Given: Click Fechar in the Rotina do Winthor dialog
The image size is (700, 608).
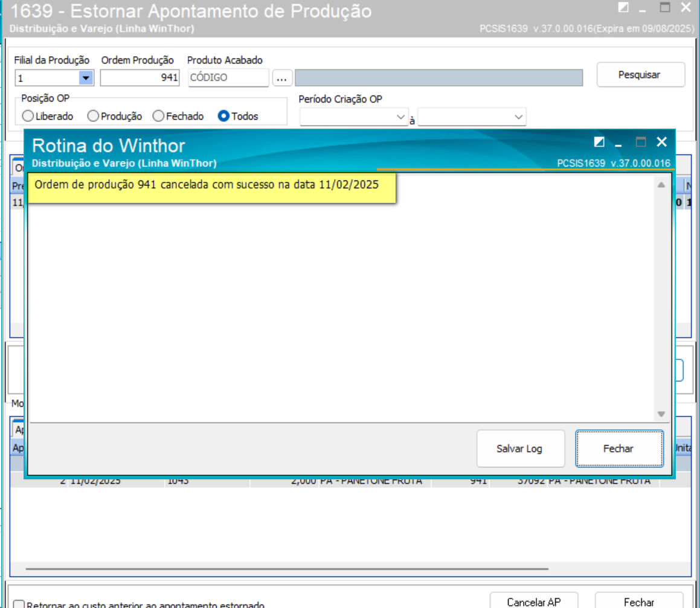Looking at the screenshot, I should point(619,449).
